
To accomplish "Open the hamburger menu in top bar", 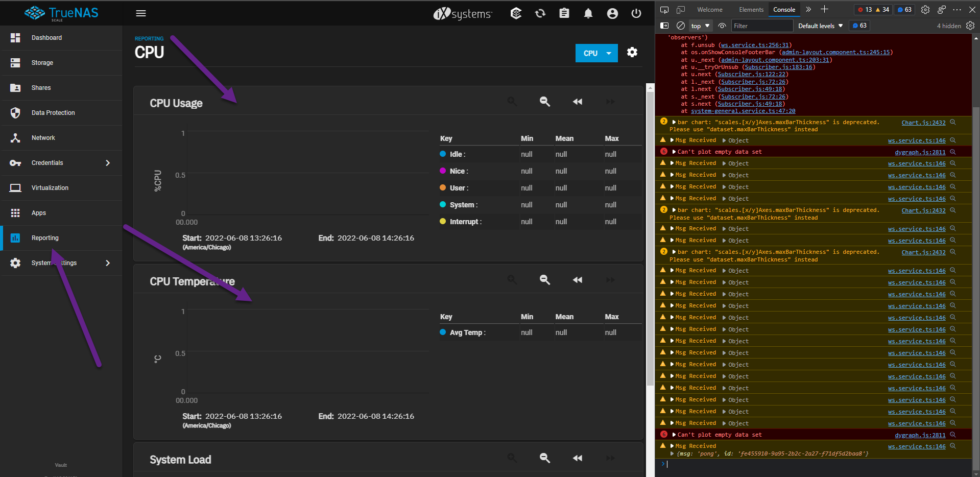I will point(141,13).
